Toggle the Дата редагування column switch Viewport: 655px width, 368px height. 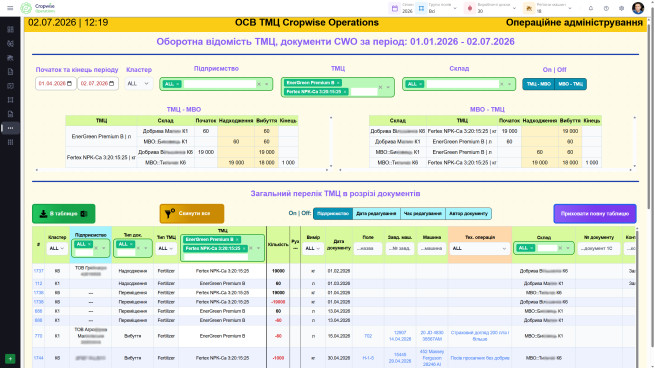376,213
